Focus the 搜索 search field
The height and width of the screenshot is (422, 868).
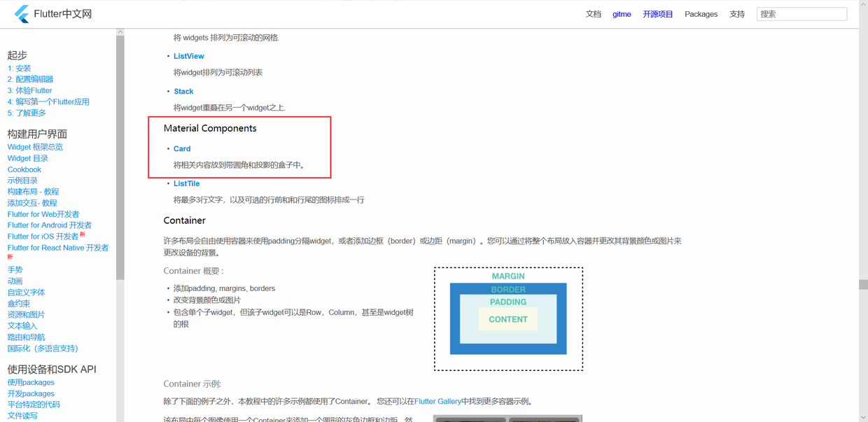click(x=801, y=14)
